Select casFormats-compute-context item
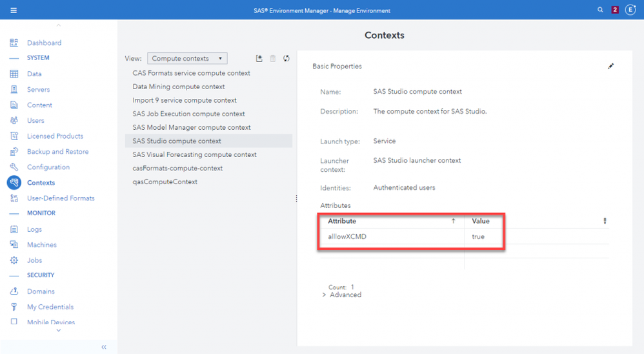This screenshot has width=644, height=354. coord(208,168)
